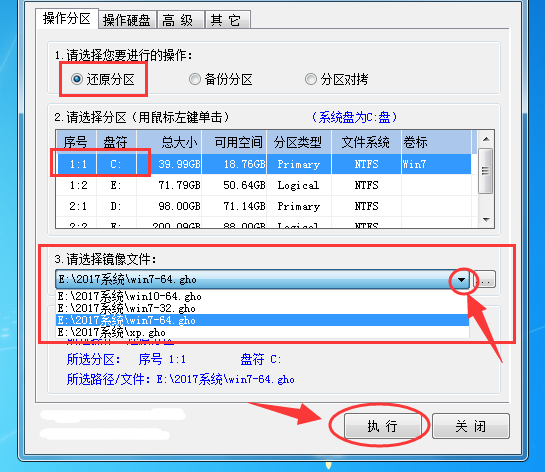The height and width of the screenshot is (472, 545).
Task: Click the (系统盘为C:盘) note
Action: pyautogui.click(x=354, y=117)
